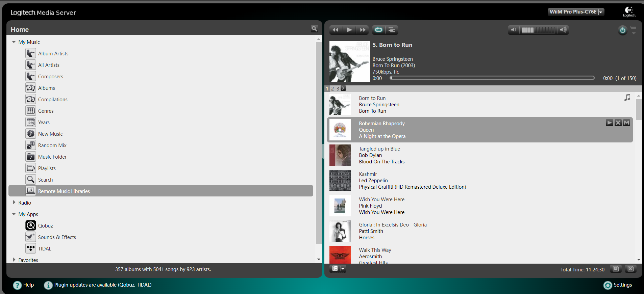644x294 pixels.
Task: Toggle shuffle mode
Action: tap(392, 30)
